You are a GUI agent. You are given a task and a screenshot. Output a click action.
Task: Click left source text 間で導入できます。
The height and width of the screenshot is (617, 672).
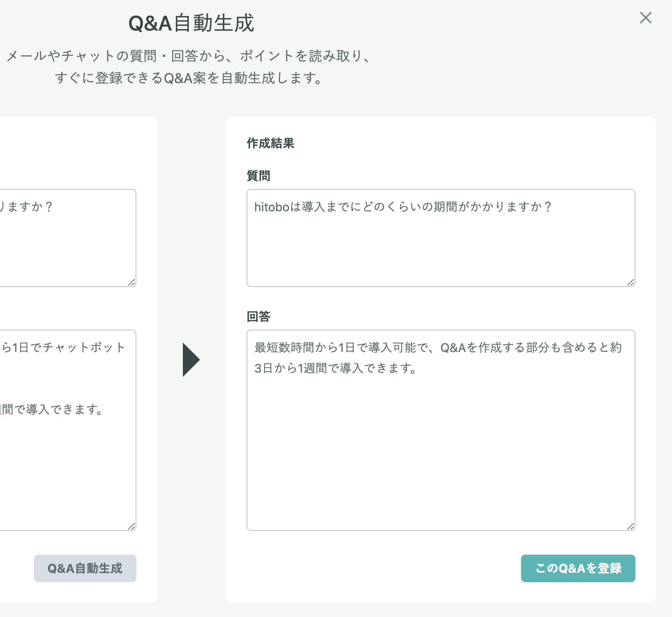[52, 409]
